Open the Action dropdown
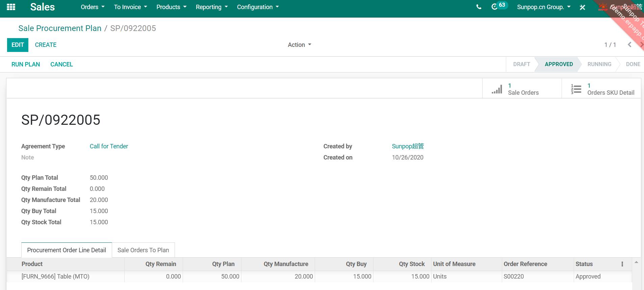This screenshot has height=290, width=644. (299, 45)
